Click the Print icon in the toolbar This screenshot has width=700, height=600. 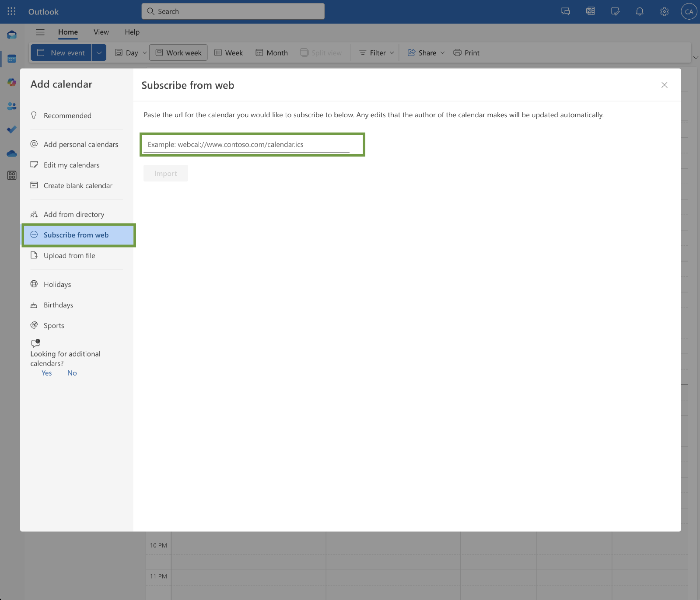[x=466, y=52]
